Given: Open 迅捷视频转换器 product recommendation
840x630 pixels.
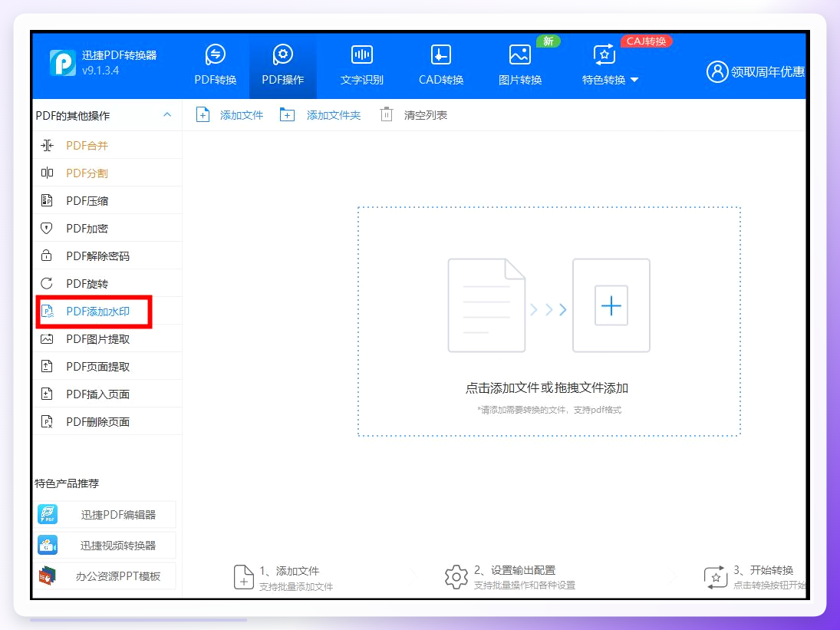Looking at the screenshot, I should pyautogui.click(x=106, y=546).
